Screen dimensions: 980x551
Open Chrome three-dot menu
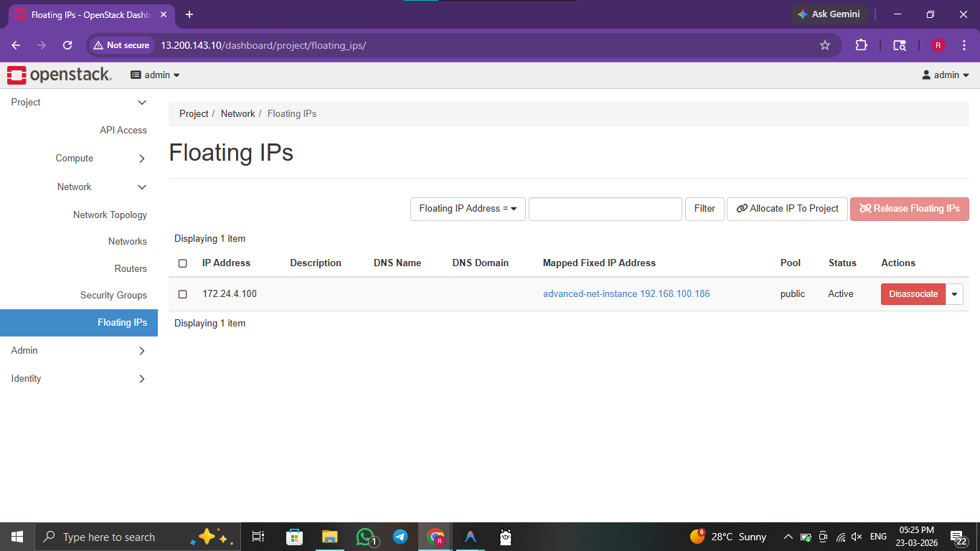point(963,45)
